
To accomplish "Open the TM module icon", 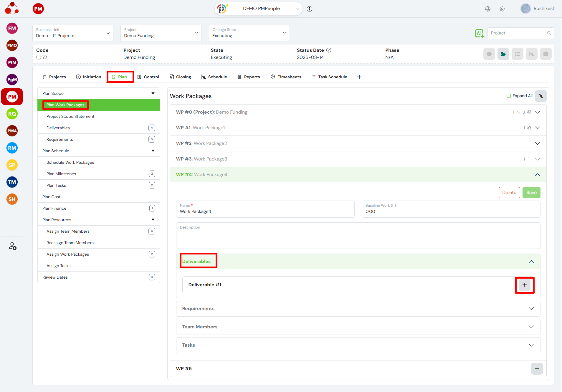I will point(12,182).
